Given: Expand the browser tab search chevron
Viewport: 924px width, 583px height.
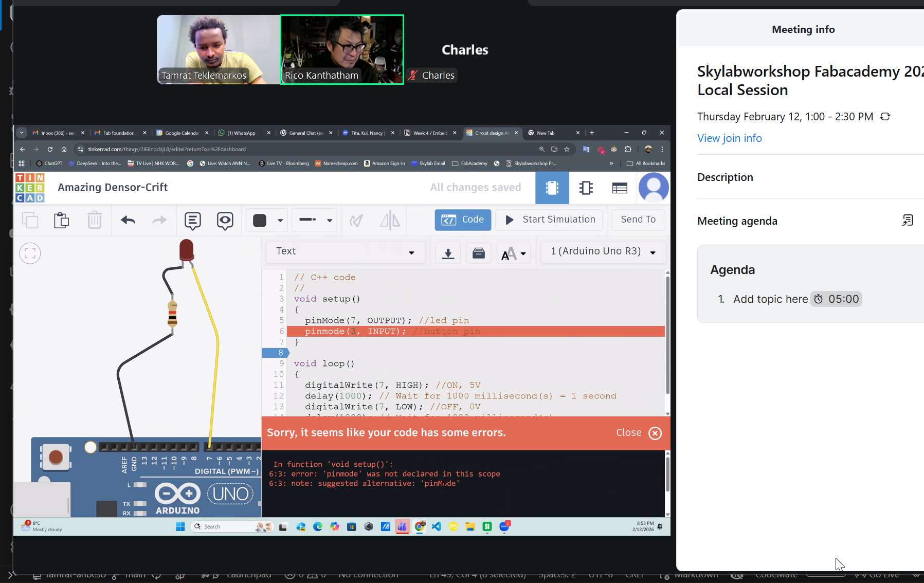Looking at the screenshot, I should coord(21,133).
